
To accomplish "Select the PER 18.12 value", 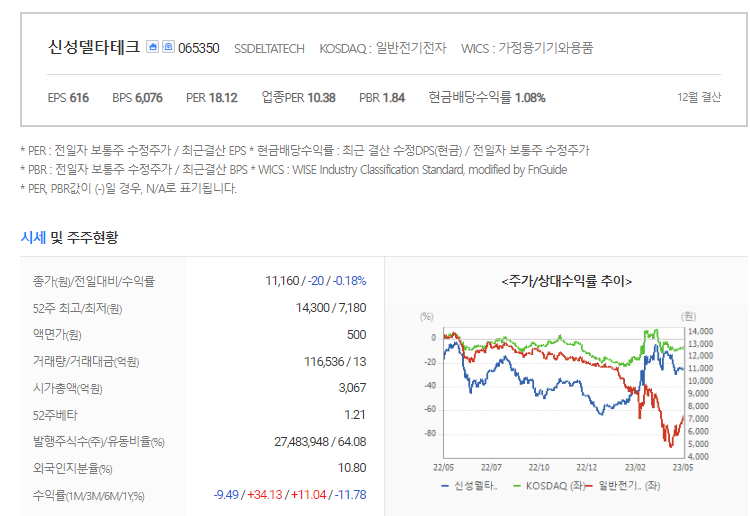I will tap(212, 98).
